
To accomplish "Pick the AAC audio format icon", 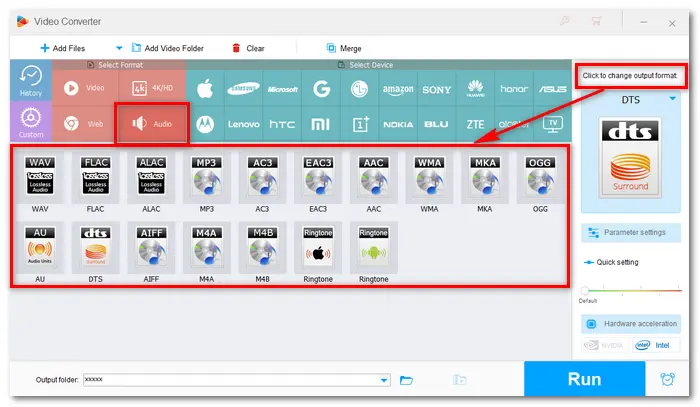I will [x=374, y=177].
